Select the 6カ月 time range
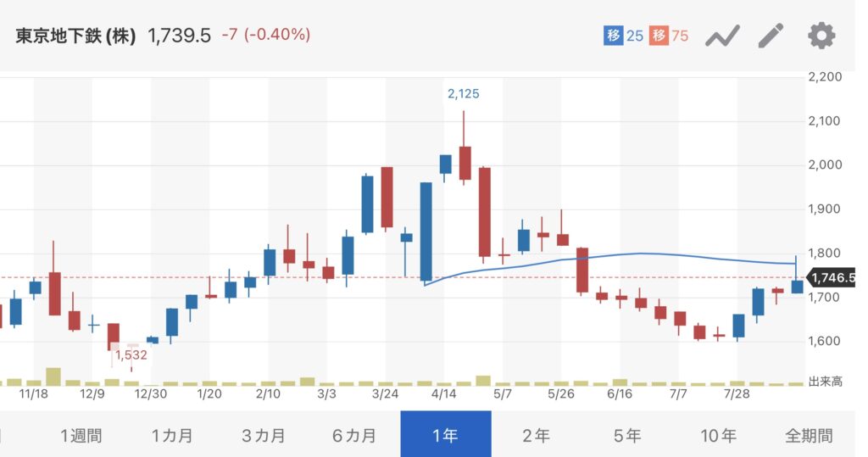 [x=354, y=436]
